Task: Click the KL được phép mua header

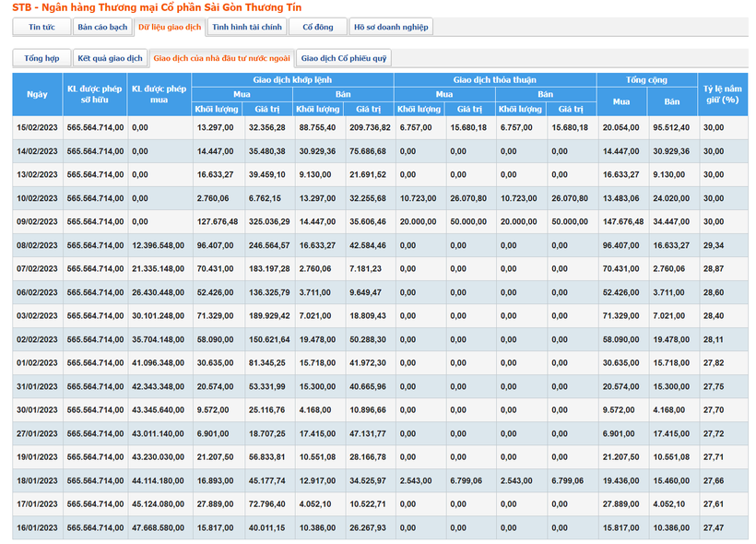Action: click(159, 94)
